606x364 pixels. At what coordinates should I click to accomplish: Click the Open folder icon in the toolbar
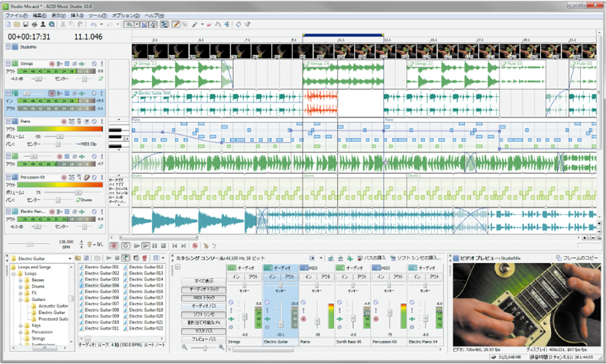[16, 24]
